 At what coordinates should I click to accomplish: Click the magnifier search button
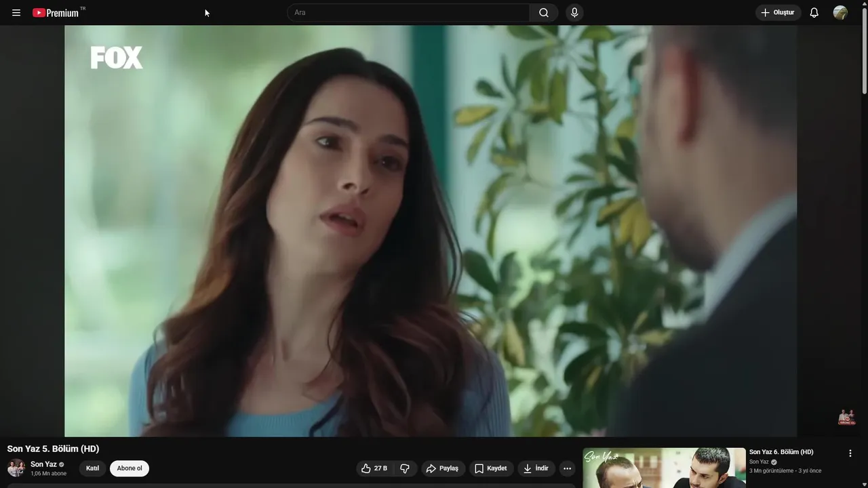point(544,13)
